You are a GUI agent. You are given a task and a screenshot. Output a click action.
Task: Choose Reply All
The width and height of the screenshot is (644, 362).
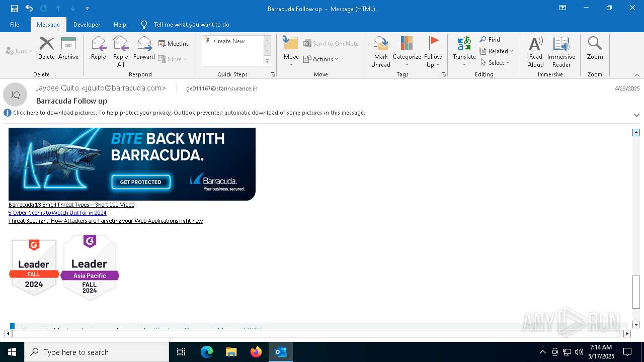pyautogui.click(x=121, y=52)
